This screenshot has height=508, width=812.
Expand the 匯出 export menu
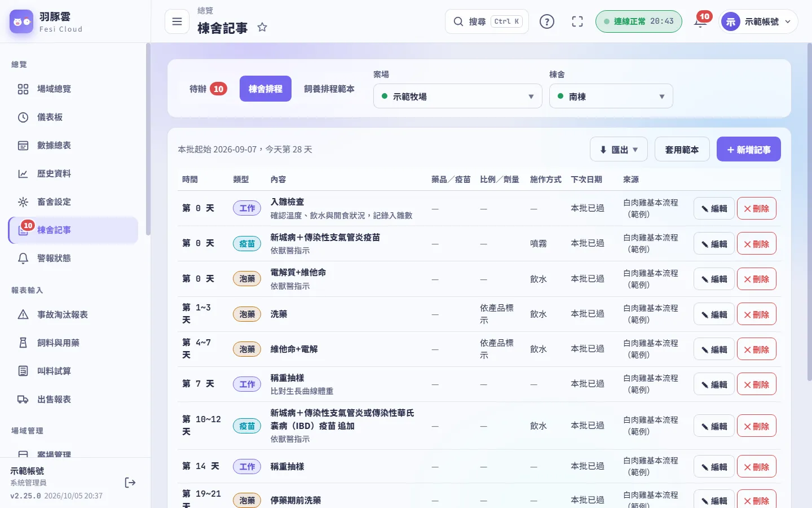pos(619,150)
